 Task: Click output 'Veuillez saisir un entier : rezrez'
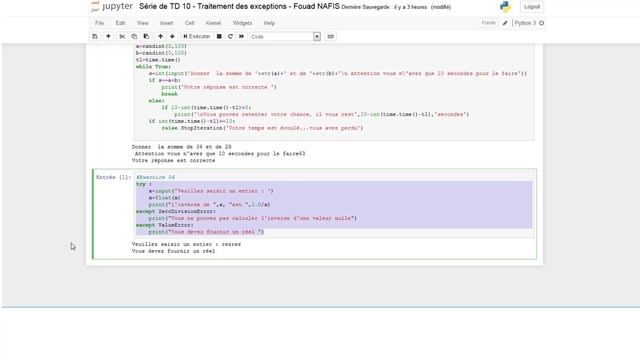tap(186, 244)
